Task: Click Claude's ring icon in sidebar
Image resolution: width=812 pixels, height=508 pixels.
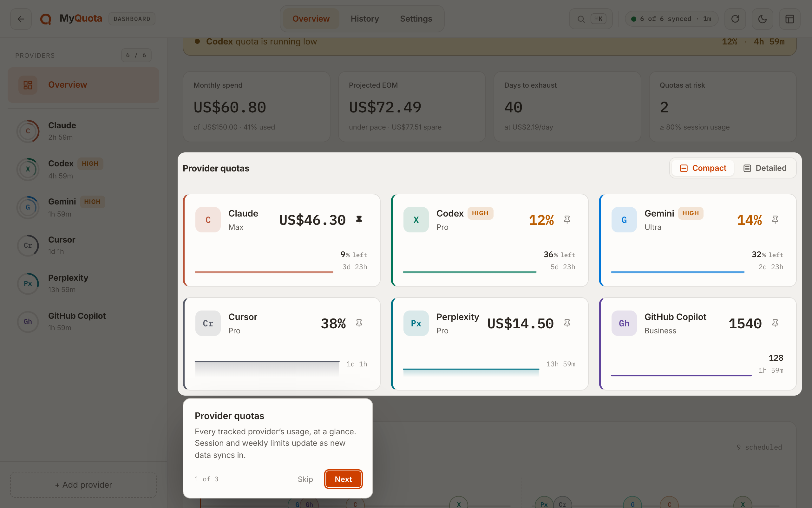Action: coord(28,131)
